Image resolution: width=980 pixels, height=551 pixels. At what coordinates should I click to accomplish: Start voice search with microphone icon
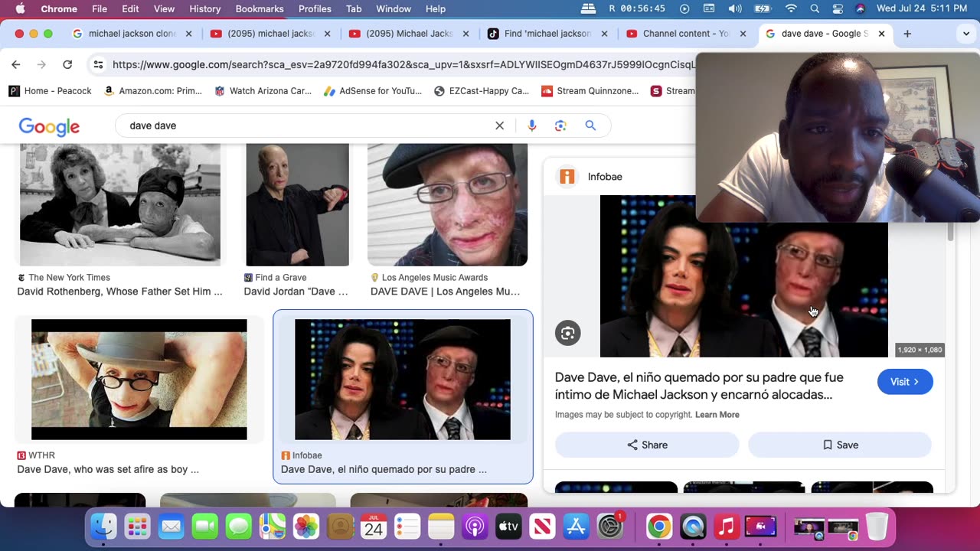pos(532,126)
